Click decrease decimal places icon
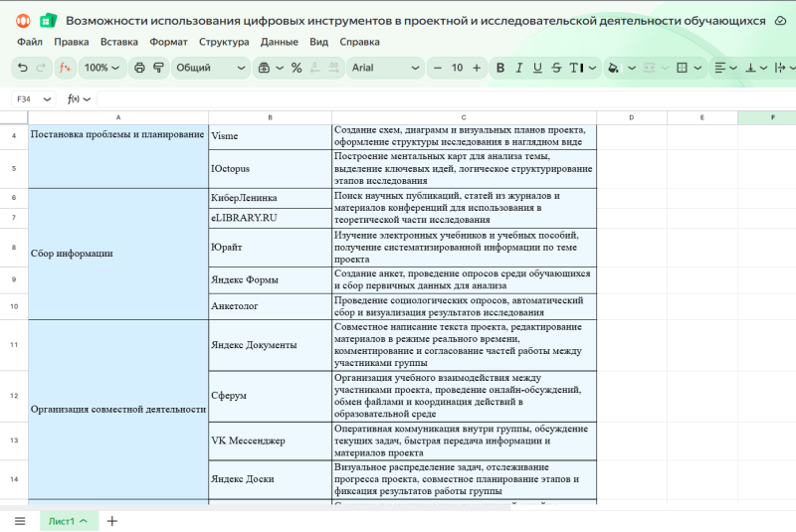 pos(315,68)
